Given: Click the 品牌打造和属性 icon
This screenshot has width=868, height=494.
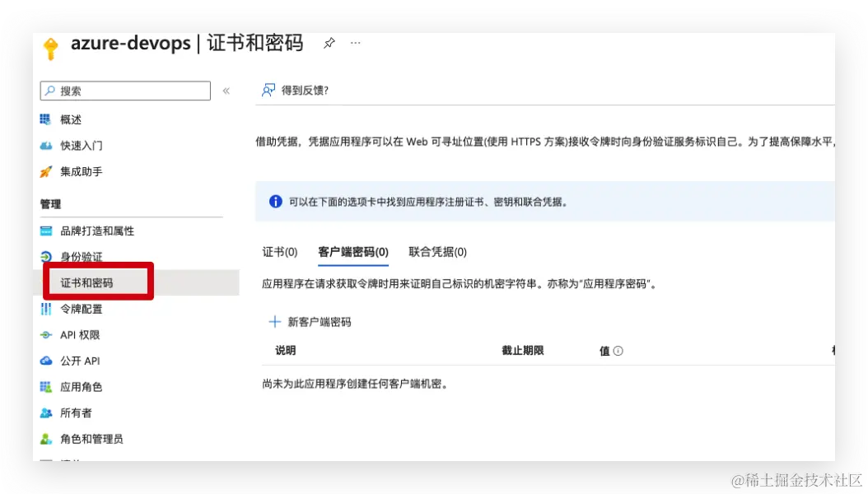Looking at the screenshot, I should pyautogui.click(x=46, y=231).
